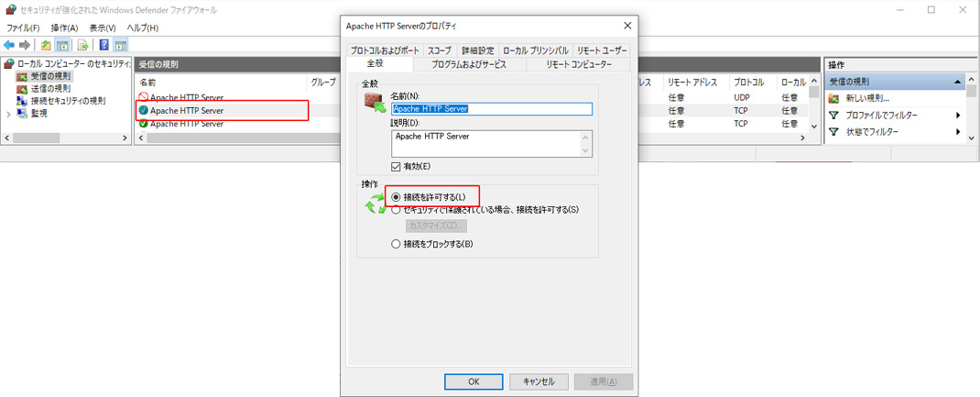Click the tree pane horizontal scrollbar
Viewport: 980px width, 397px height.
pos(65,138)
